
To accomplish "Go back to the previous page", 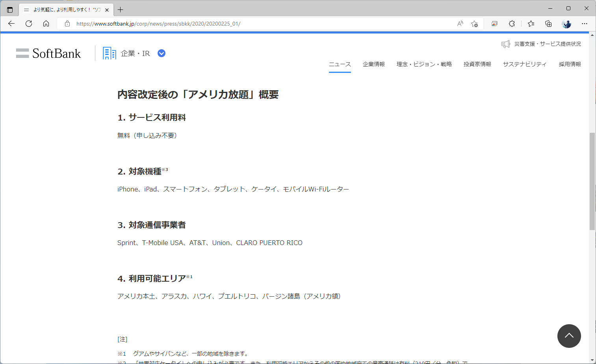I will (11, 24).
